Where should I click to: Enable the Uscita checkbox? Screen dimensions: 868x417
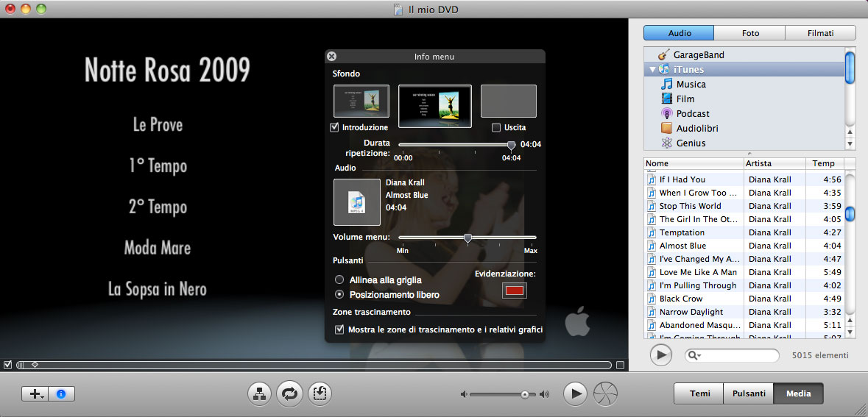pos(496,127)
